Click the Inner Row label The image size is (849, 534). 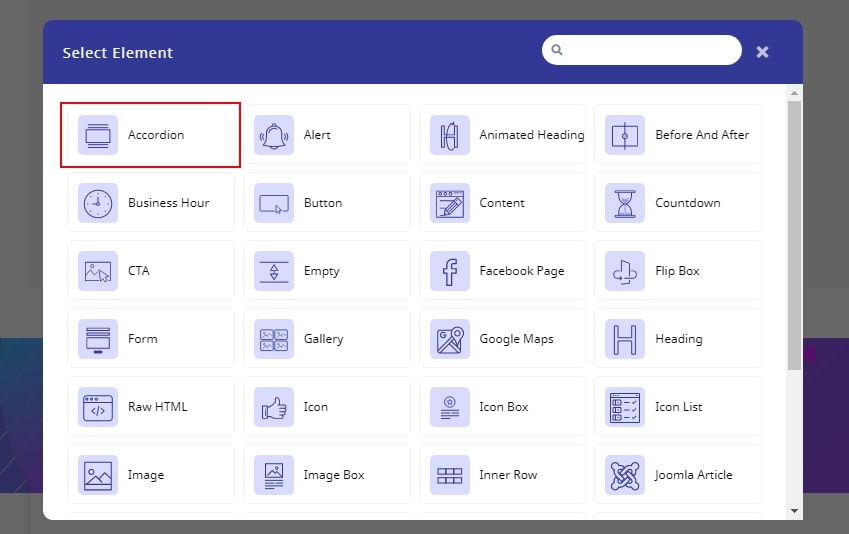(x=508, y=475)
